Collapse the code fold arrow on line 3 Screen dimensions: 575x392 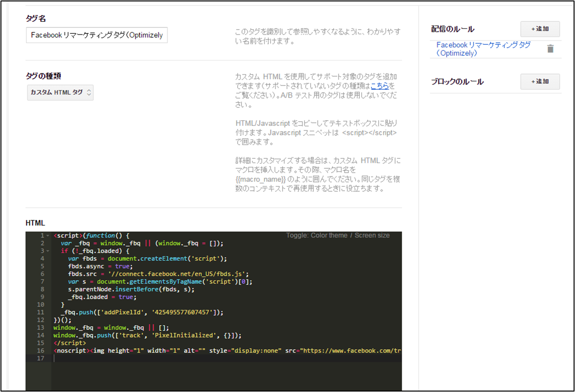click(x=48, y=251)
